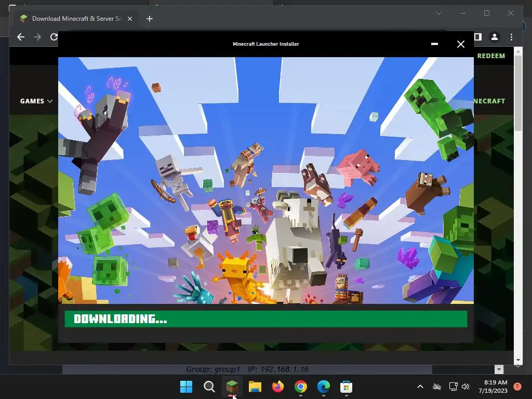The width and height of the screenshot is (532, 399).
Task: Open File Explorer from taskbar
Action: (x=255, y=387)
